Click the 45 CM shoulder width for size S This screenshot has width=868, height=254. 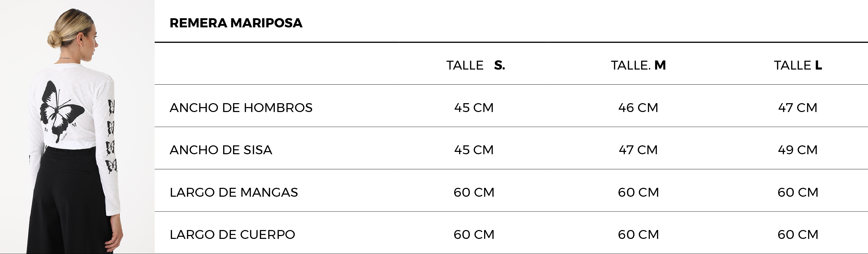(x=474, y=108)
